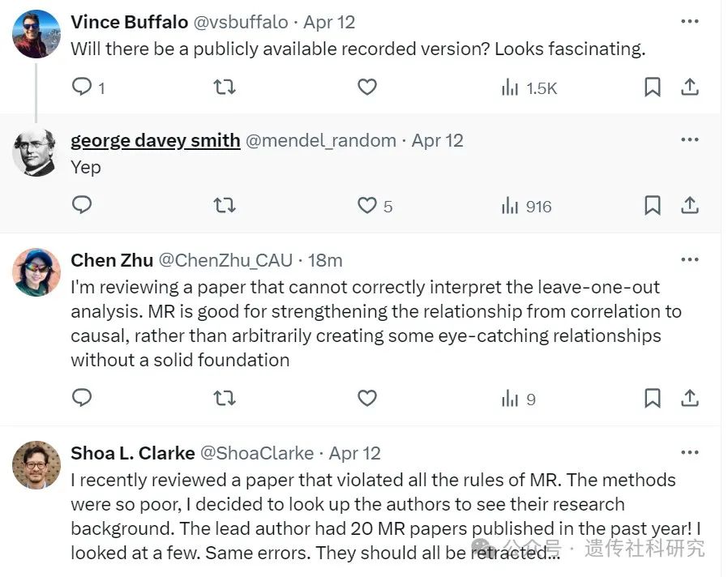Open george davey smith's profile name link
Image resolution: width=728 pixels, height=577 pixels.
point(155,140)
